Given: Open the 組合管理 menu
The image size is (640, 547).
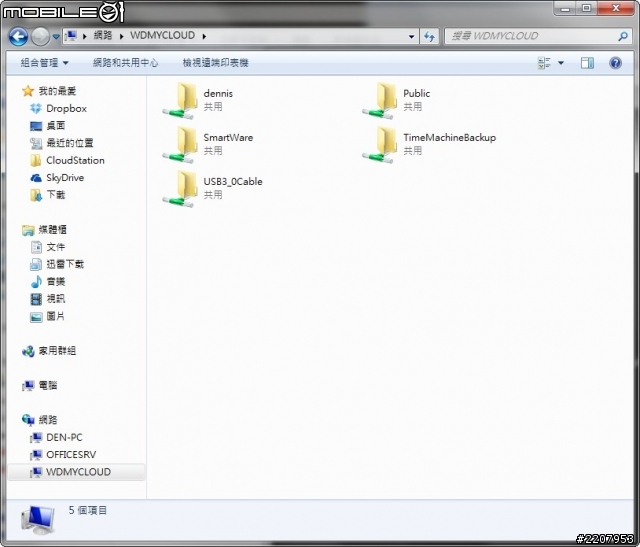Looking at the screenshot, I should (x=44, y=63).
